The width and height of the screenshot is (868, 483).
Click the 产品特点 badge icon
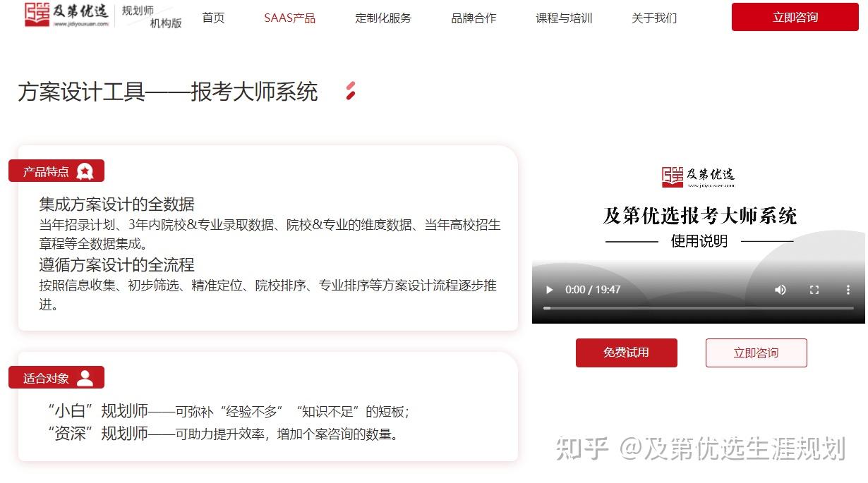click(x=85, y=171)
